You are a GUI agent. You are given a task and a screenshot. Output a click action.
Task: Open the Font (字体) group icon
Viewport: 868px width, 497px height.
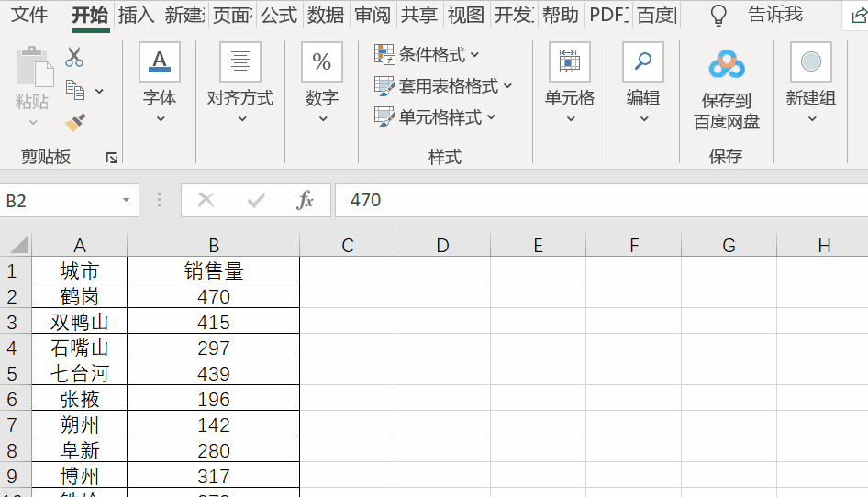[160, 61]
